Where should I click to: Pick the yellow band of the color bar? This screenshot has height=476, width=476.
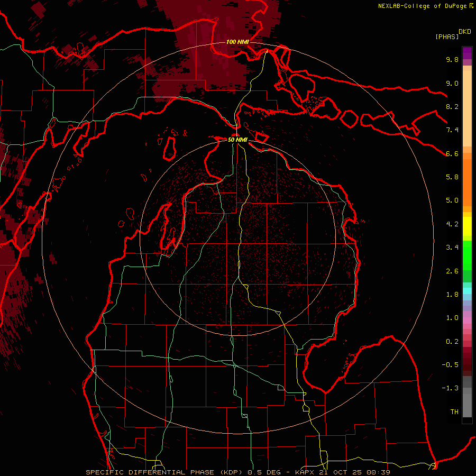[x=467, y=226]
